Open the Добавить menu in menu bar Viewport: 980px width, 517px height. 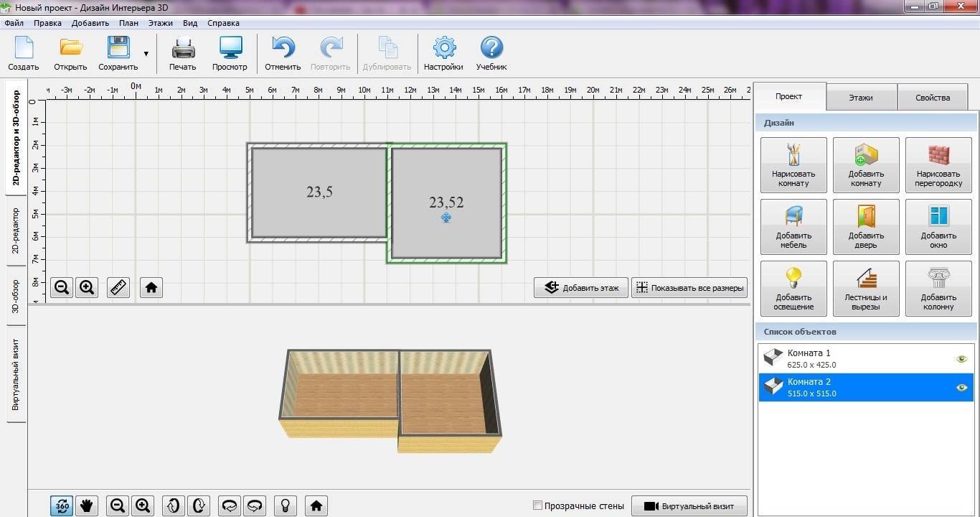pos(90,23)
